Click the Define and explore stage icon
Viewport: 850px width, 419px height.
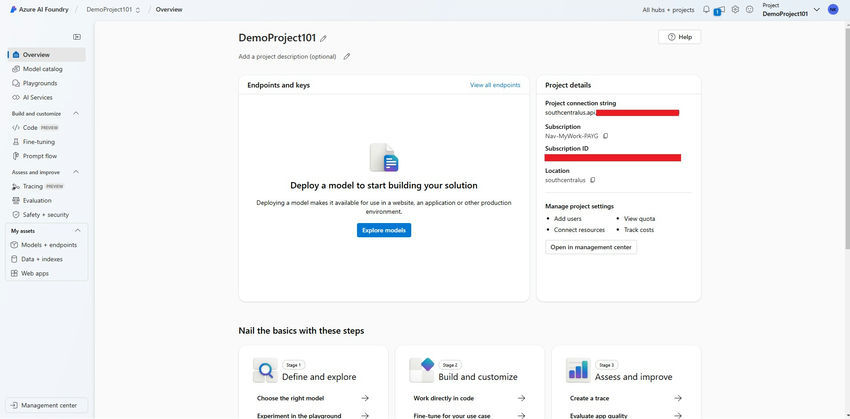point(265,370)
